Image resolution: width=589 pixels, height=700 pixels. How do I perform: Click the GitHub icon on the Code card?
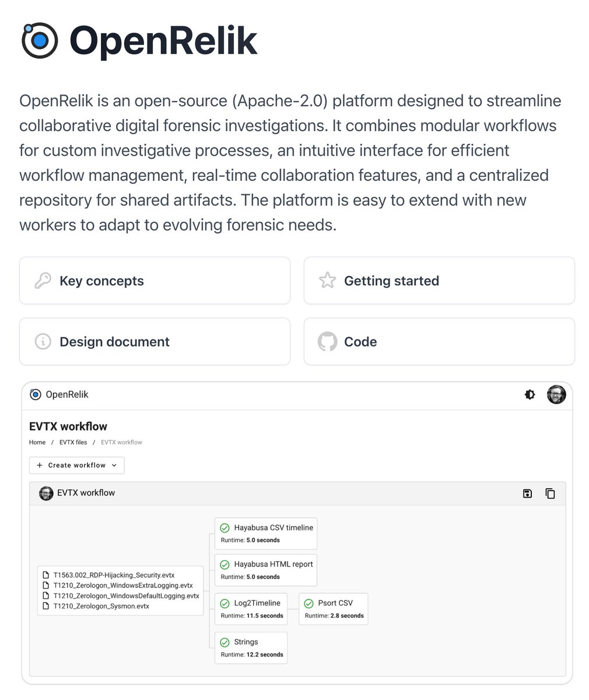point(327,342)
